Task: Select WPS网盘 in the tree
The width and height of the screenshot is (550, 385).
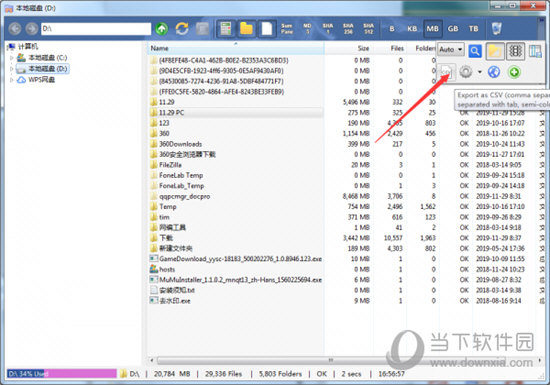Action: (x=41, y=80)
